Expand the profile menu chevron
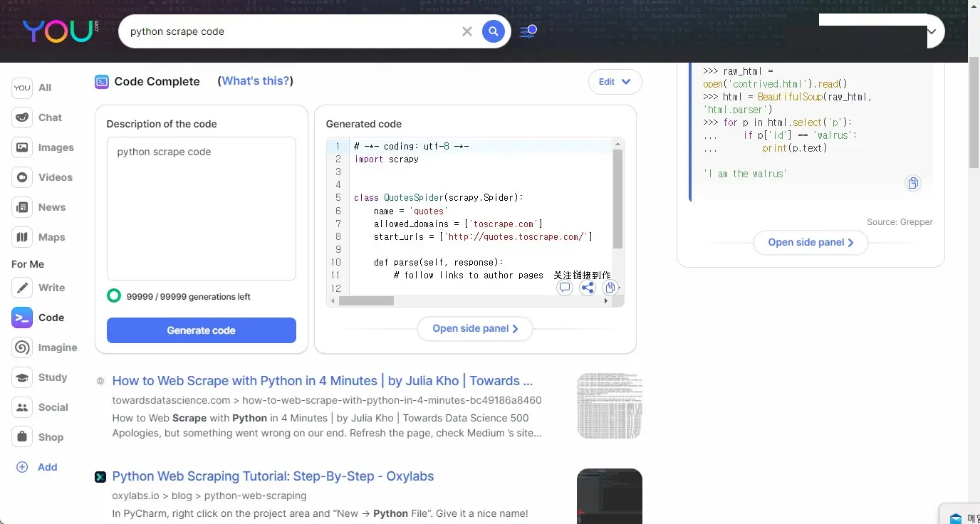Viewport: 980px width, 524px height. click(931, 31)
